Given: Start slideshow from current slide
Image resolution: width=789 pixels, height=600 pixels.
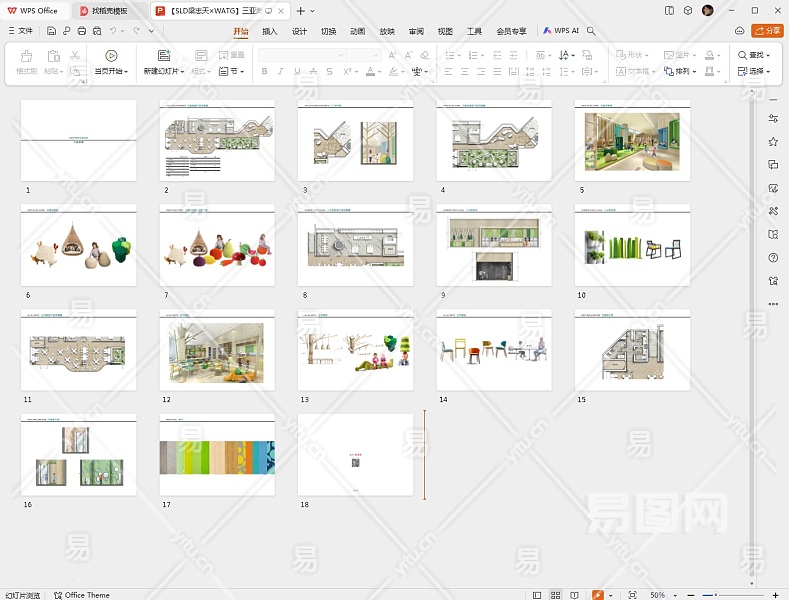Looking at the screenshot, I should pyautogui.click(x=111, y=57).
